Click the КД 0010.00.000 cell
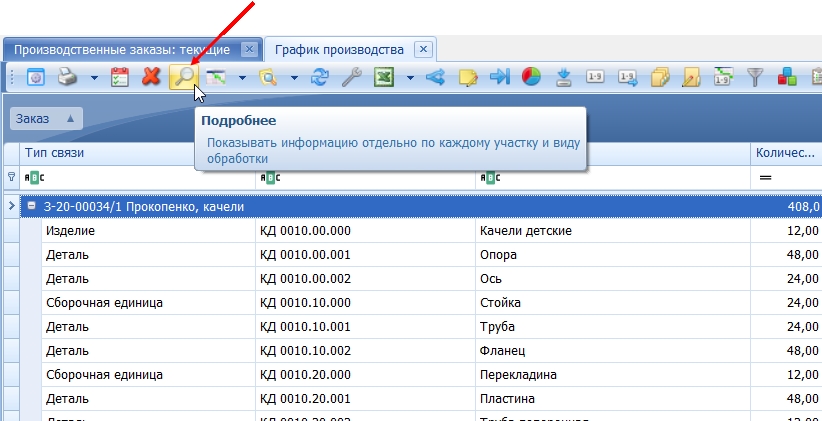The image size is (822, 421). tap(365, 231)
